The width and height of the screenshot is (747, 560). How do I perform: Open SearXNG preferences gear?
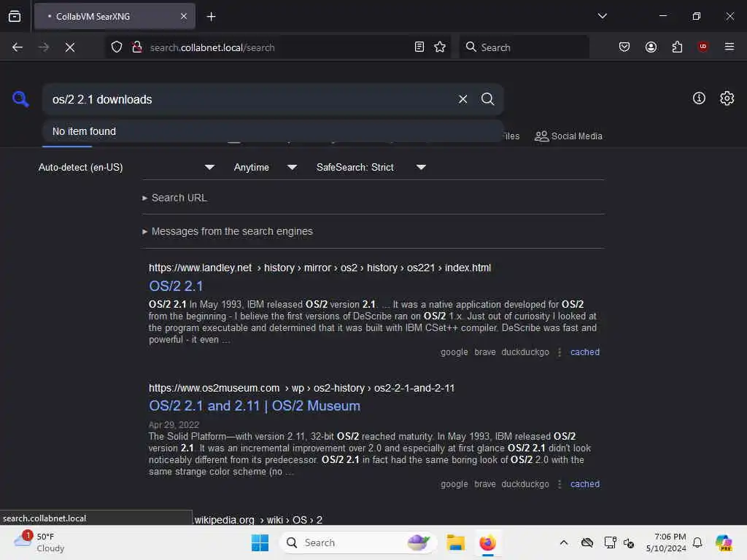point(727,98)
